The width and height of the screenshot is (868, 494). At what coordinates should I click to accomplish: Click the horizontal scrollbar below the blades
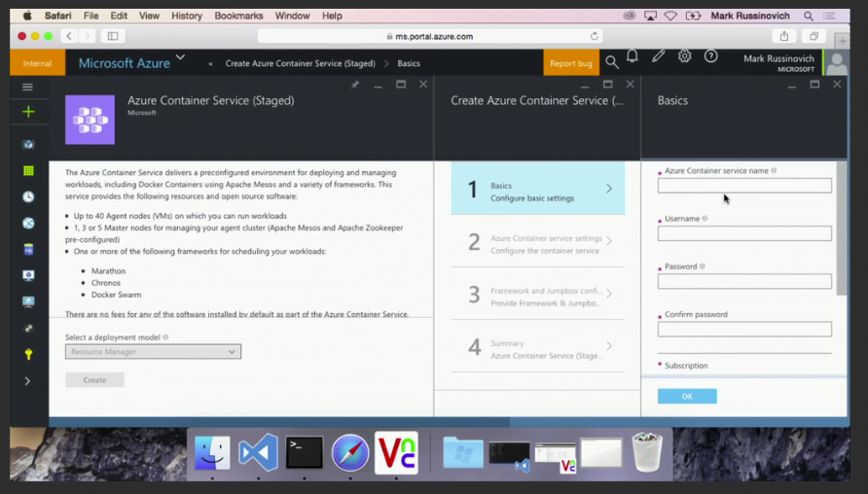point(279,421)
